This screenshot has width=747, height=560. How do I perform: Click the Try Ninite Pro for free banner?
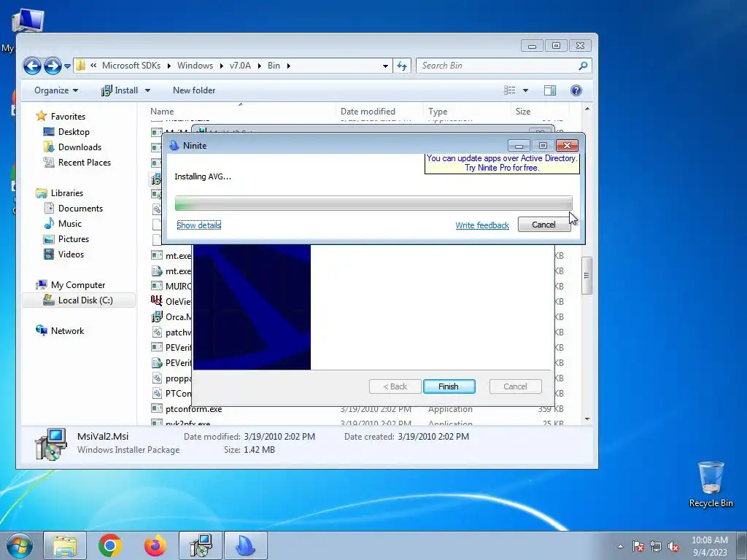tap(502, 163)
